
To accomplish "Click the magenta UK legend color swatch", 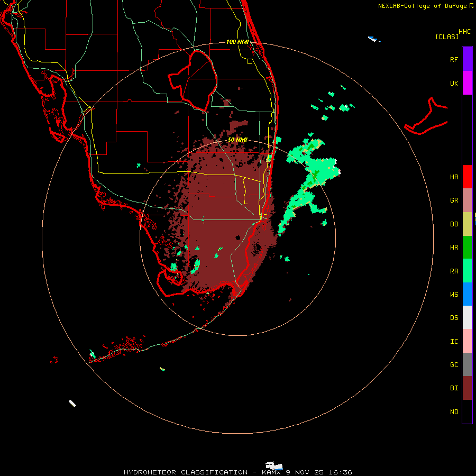I will click(x=467, y=83).
